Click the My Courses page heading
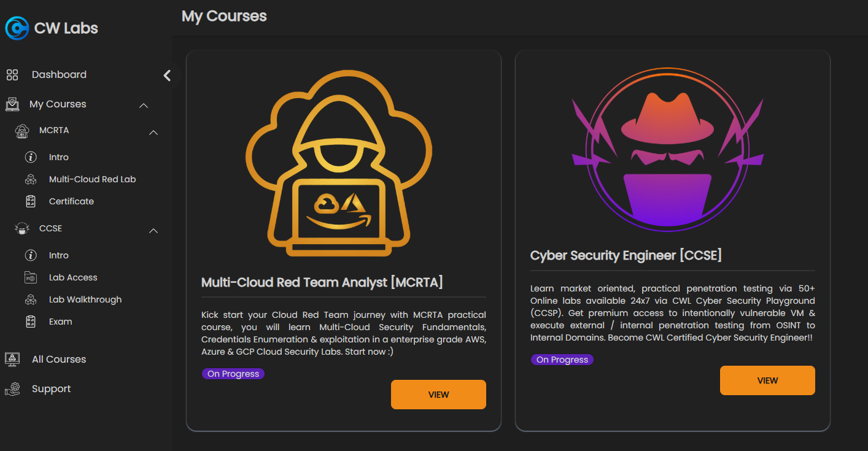Image resolution: width=868 pixels, height=451 pixels. pyautogui.click(x=224, y=16)
